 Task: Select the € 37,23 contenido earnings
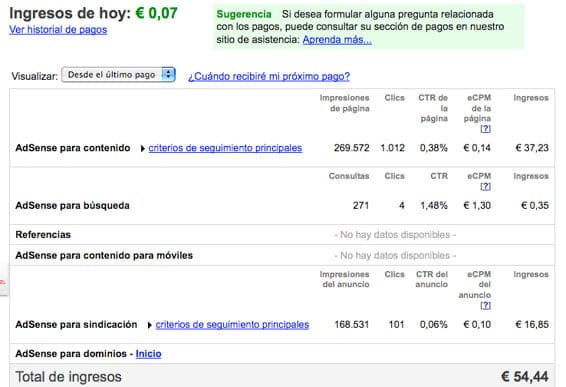tap(532, 148)
